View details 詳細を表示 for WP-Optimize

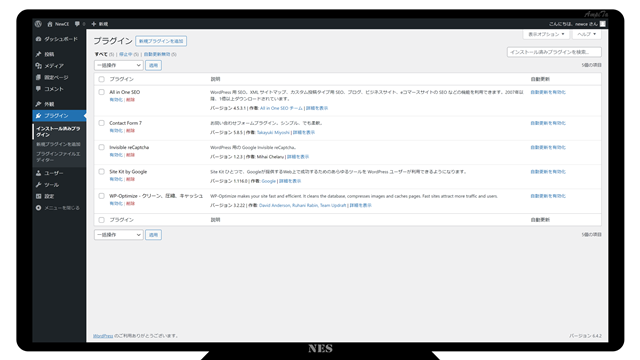click(360, 205)
